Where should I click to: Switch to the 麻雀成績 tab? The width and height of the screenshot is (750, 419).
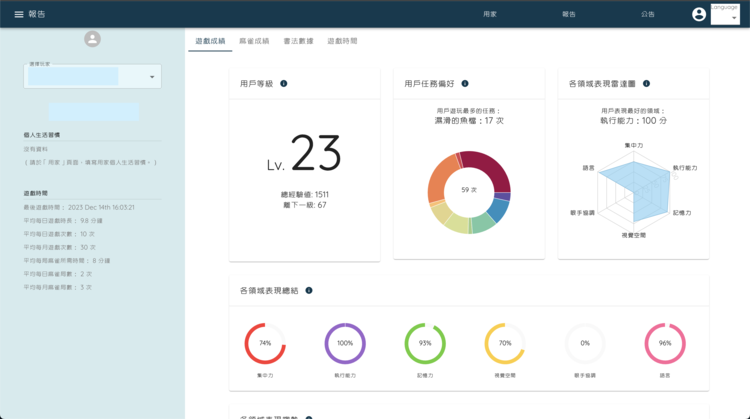(254, 41)
